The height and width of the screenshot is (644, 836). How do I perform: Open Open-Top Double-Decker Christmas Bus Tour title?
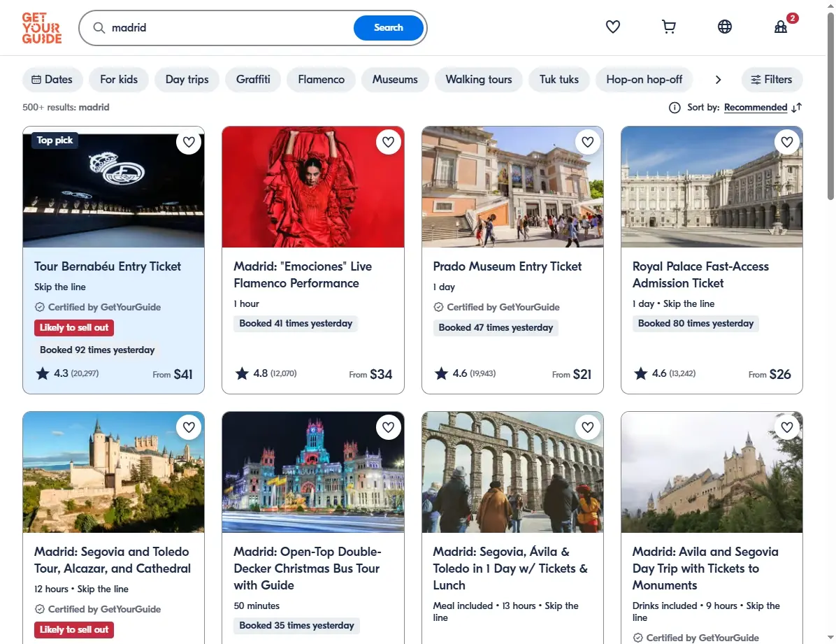pyautogui.click(x=308, y=568)
